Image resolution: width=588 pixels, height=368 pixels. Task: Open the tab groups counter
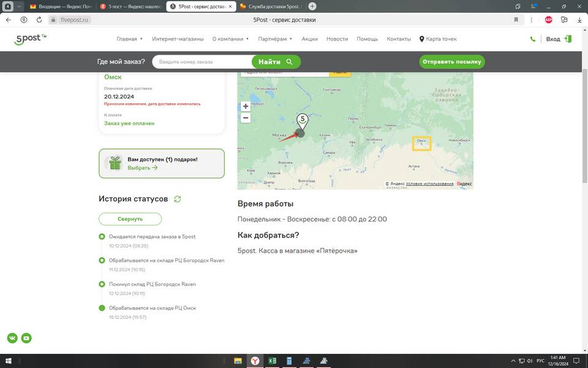(7, 6)
